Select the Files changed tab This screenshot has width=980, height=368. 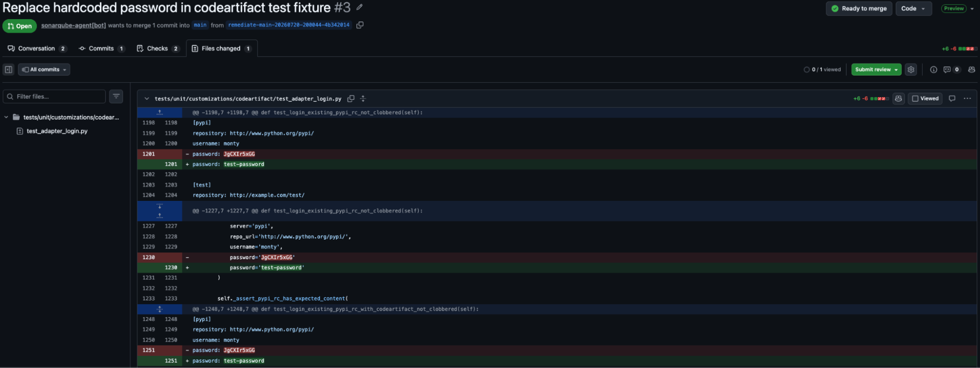[x=222, y=49]
